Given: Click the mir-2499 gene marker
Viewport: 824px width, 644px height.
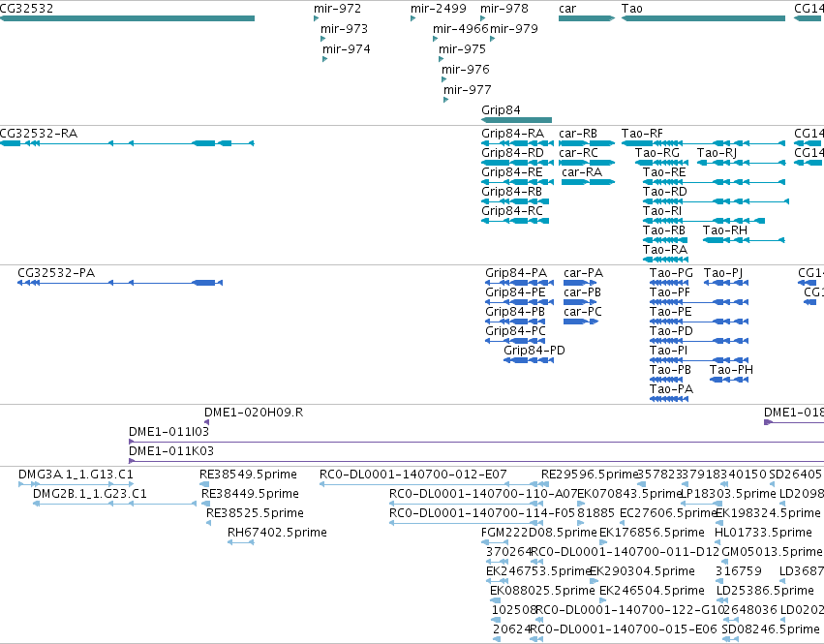Looking at the screenshot, I should pos(413,18).
